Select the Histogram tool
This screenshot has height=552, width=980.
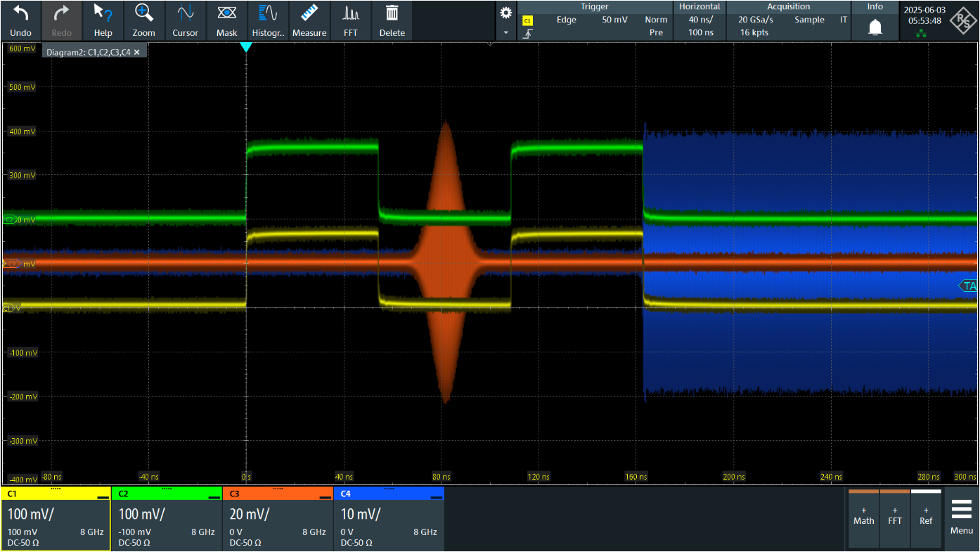pyautogui.click(x=268, y=14)
